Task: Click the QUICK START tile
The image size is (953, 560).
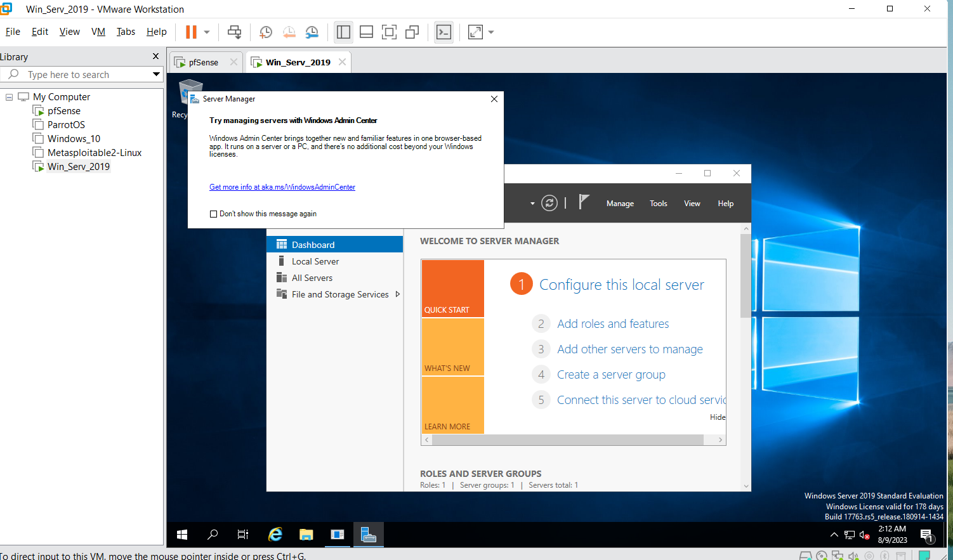Action: point(453,289)
